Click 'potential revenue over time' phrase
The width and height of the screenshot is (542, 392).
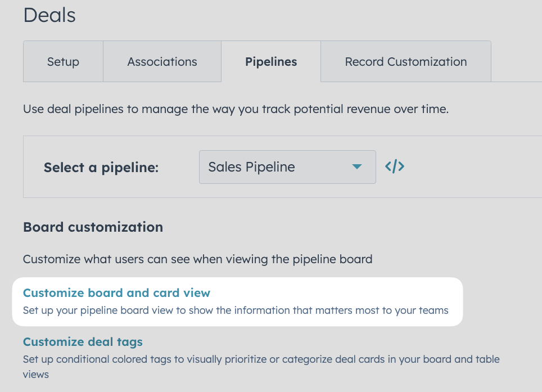coord(371,109)
